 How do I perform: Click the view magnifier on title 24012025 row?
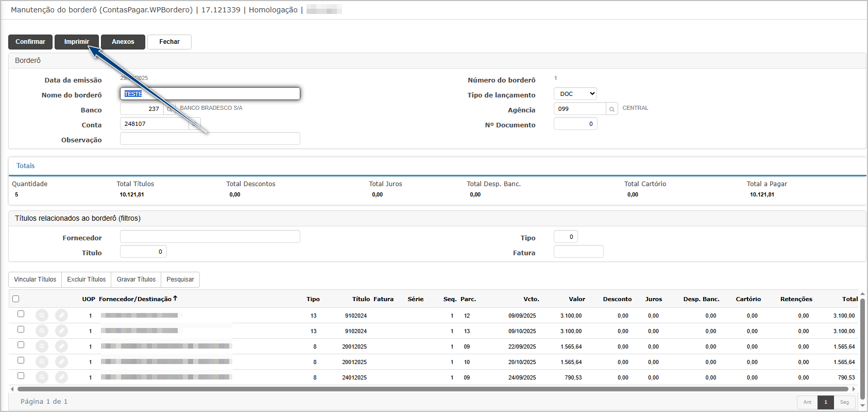coord(42,377)
